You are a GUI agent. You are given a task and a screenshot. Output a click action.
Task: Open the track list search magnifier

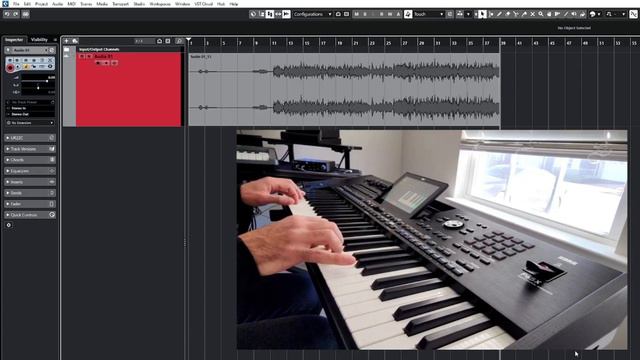pyautogui.click(x=179, y=41)
